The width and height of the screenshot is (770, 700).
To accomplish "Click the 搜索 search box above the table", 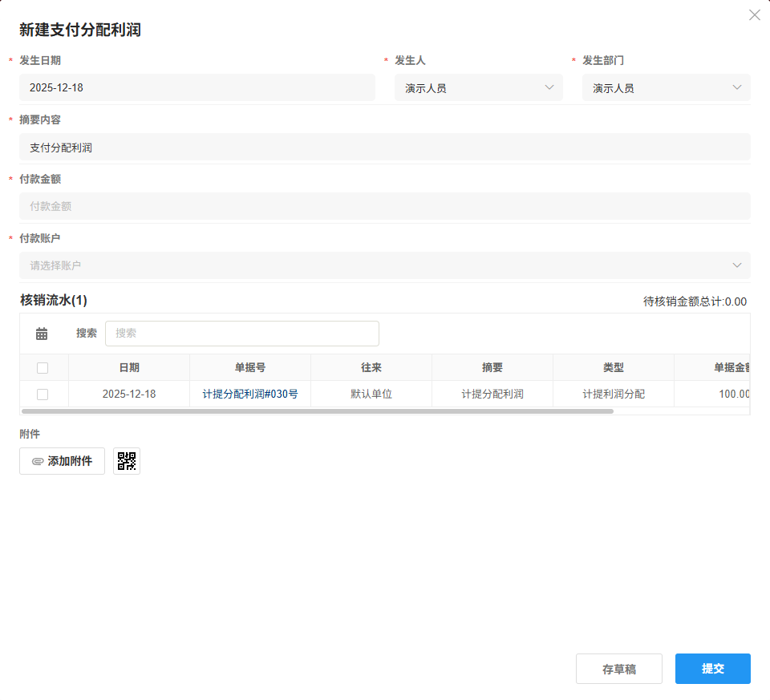I will pyautogui.click(x=243, y=333).
